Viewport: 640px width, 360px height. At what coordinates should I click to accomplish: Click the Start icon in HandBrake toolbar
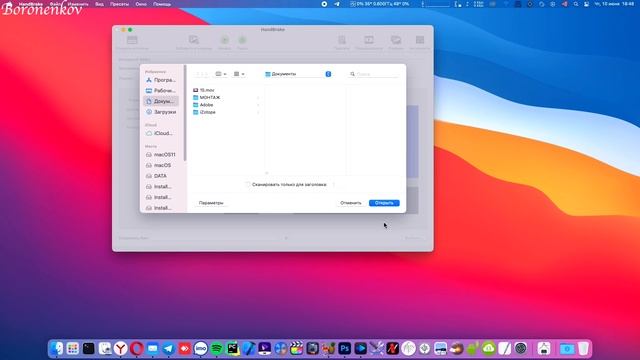click(224, 40)
